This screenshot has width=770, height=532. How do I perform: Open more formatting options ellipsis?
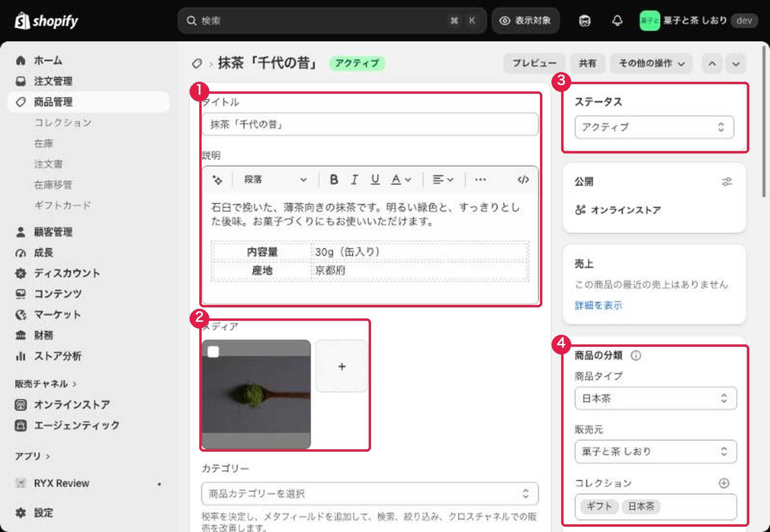[480, 179]
